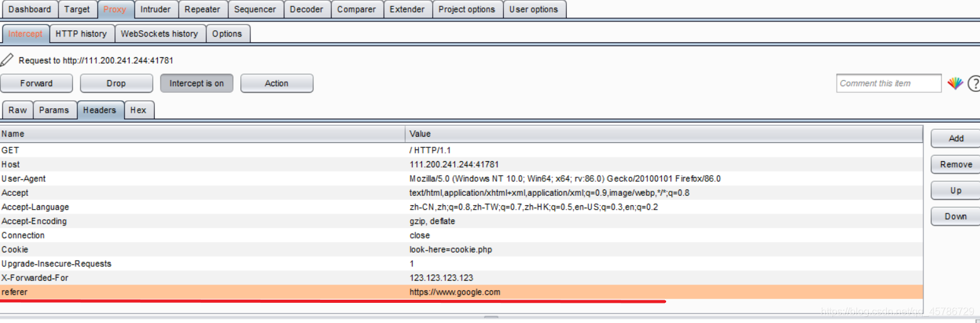The height and width of the screenshot is (323, 980).
Task: Select the X-Forwarded-For header name
Action: 34,278
